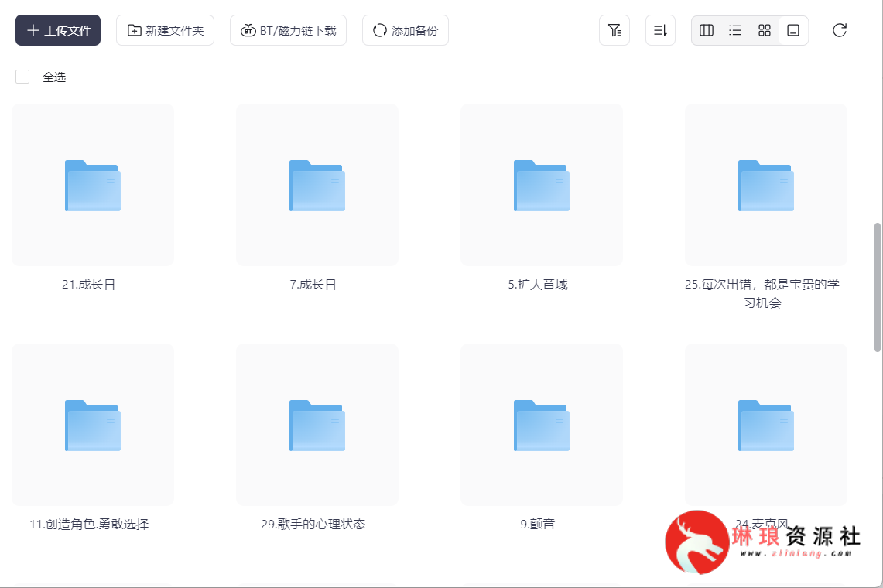The image size is (883, 588).
Task: Select the 9.颤音 folder name
Action: point(538,525)
